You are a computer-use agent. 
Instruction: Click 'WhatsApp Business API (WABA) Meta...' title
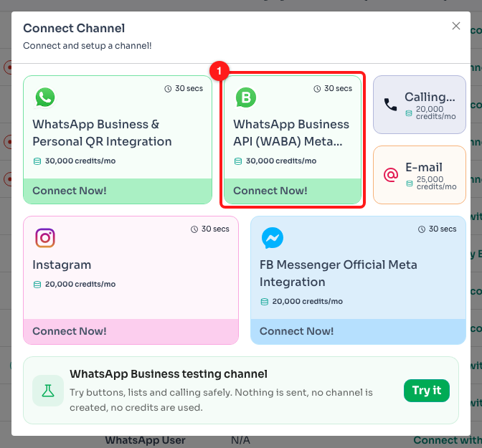pyautogui.click(x=291, y=133)
